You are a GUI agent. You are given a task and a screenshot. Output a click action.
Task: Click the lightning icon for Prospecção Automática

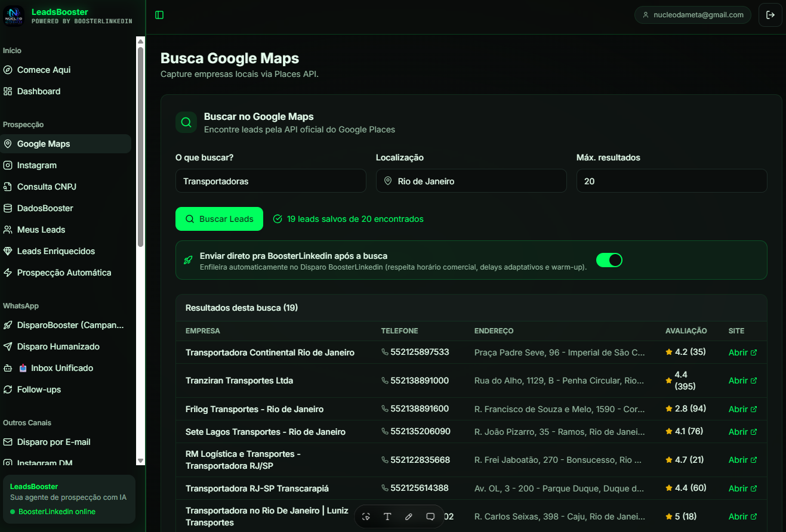8,273
